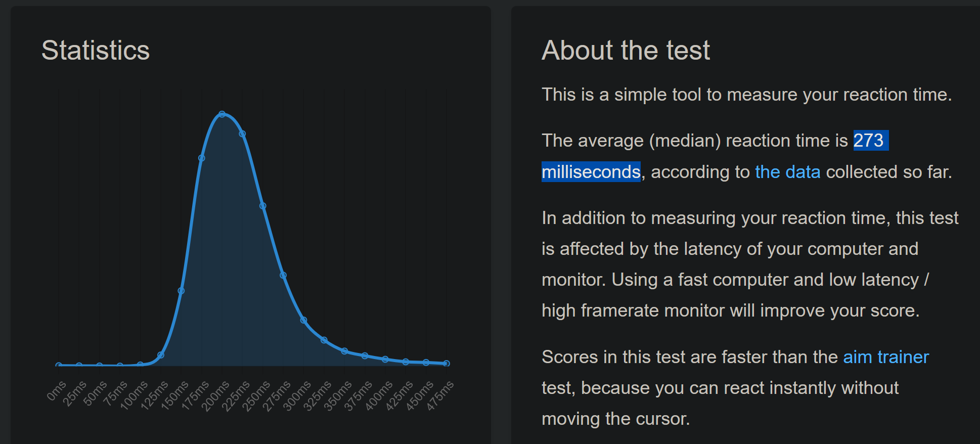Select the data point at 275ms

(x=283, y=276)
